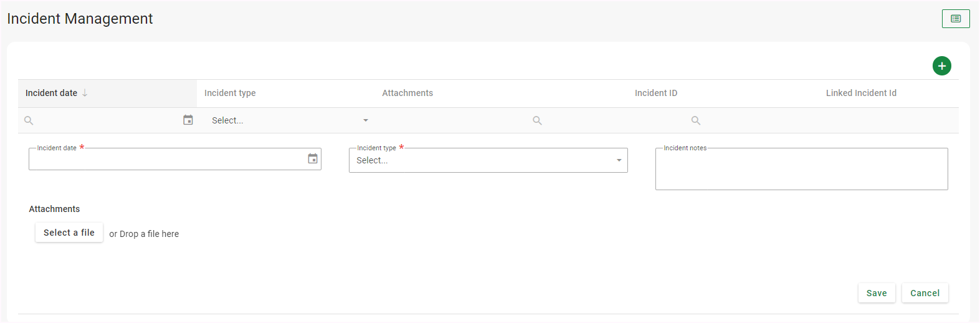
Task: Open the required Incident type form dropdown
Action: point(480,160)
